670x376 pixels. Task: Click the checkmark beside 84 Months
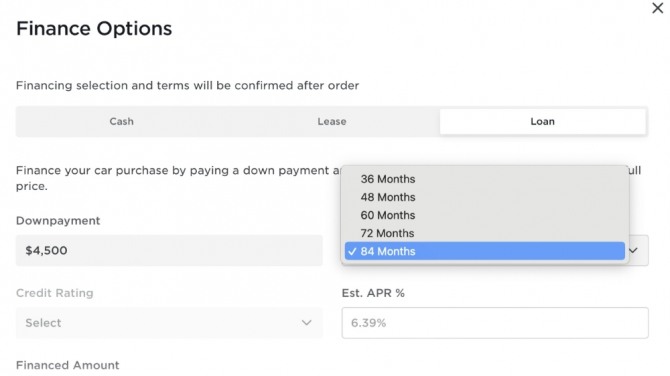tap(352, 252)
